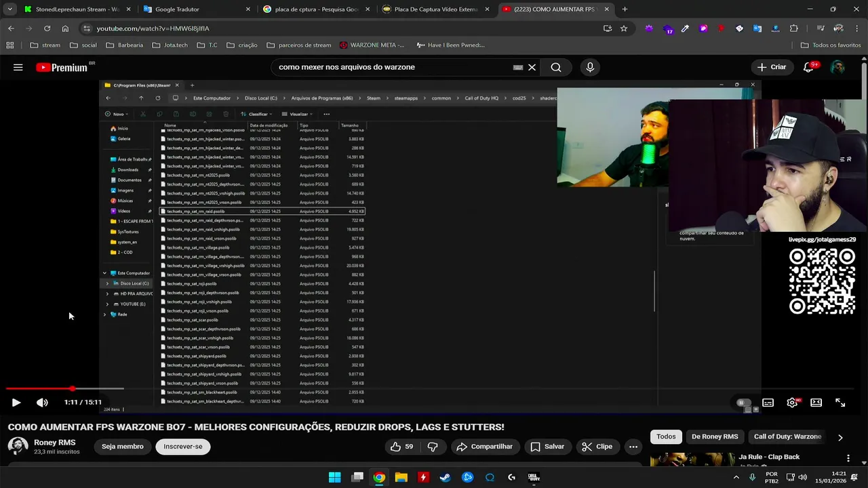
Task: Open Ja Rule - Clap Back thumbnail
Action: (x=692, y=460)
